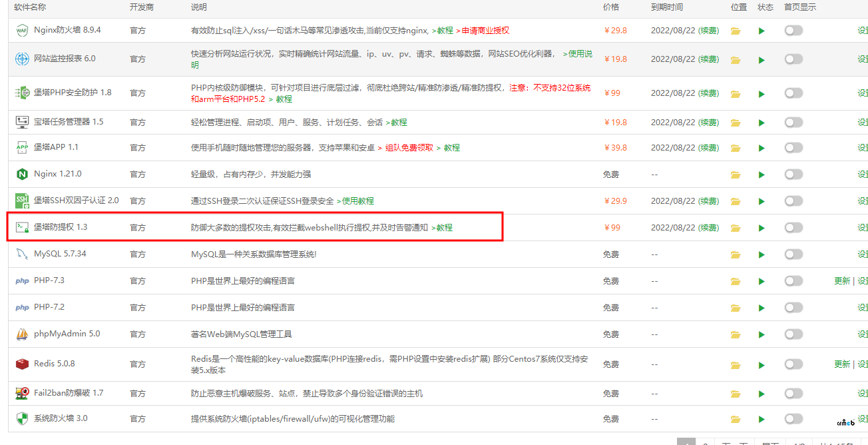Screen dimensions: 868x445
Task: Click the price ¥39.8 for 堡塔APP
Action: [x=616, y=147]
